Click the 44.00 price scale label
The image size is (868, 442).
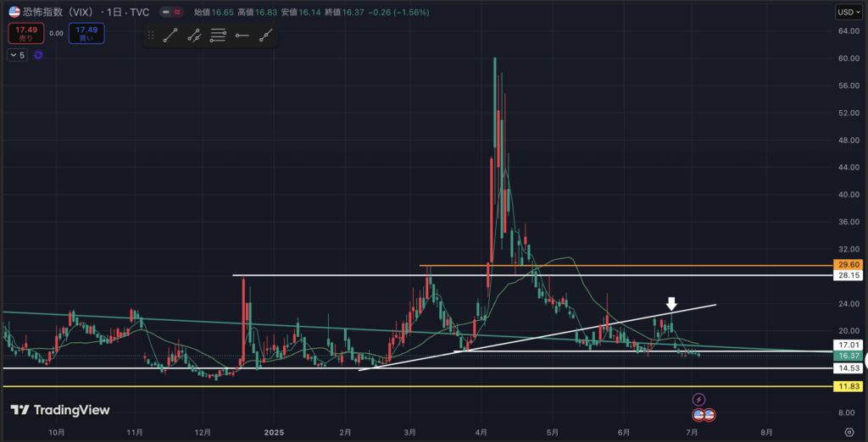849,167
